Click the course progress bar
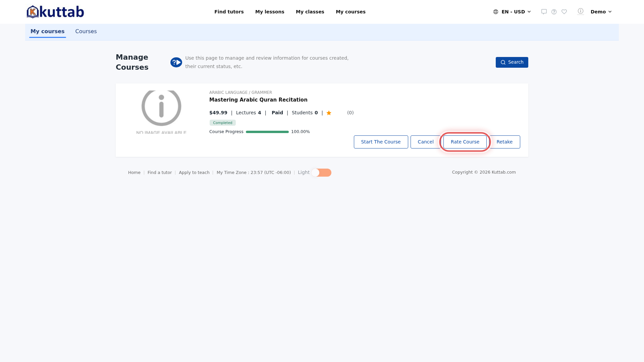The width and height of the screenshot is (644, 362). 267,132
